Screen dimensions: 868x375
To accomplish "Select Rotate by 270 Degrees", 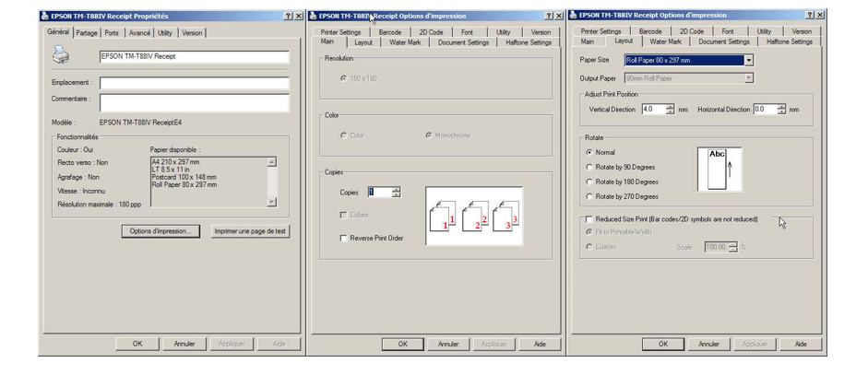I will (x=589, y=196).
